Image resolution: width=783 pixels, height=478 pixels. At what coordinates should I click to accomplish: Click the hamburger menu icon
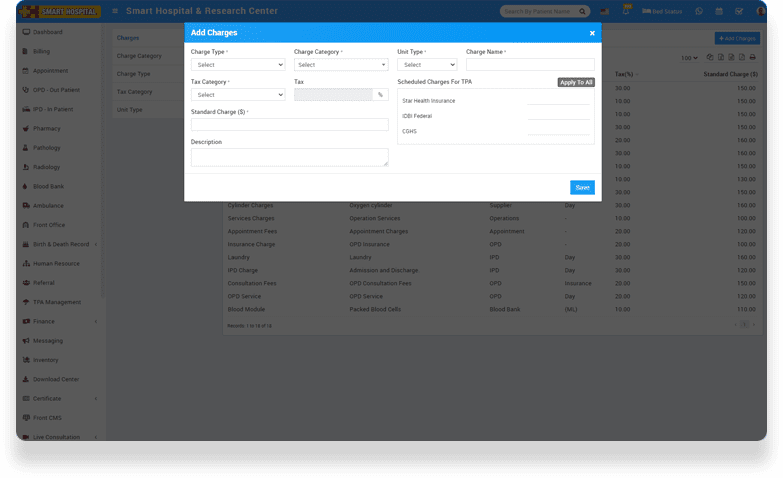click(x=115, y=11)
